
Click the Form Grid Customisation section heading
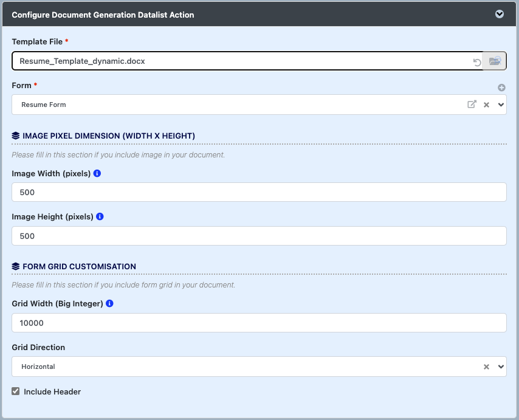click(79, 266)
